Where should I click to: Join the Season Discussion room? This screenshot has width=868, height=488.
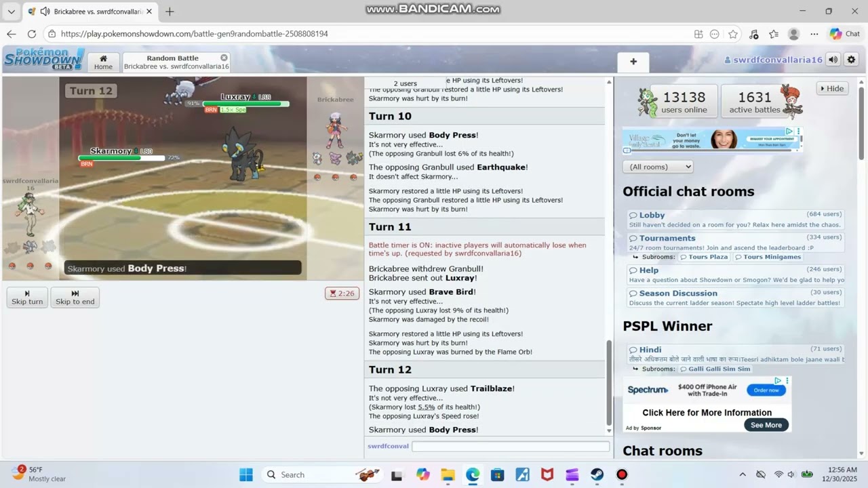pos(735,298)
